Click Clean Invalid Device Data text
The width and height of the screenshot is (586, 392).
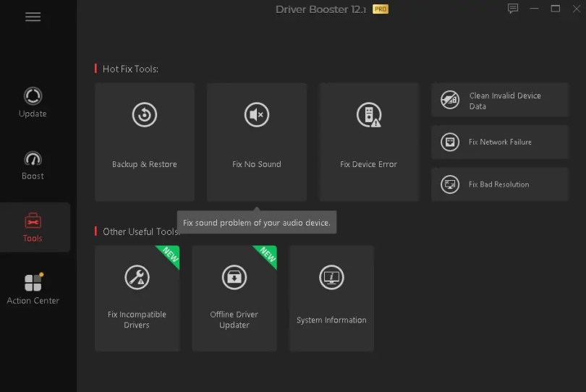[x=505, y=101]
